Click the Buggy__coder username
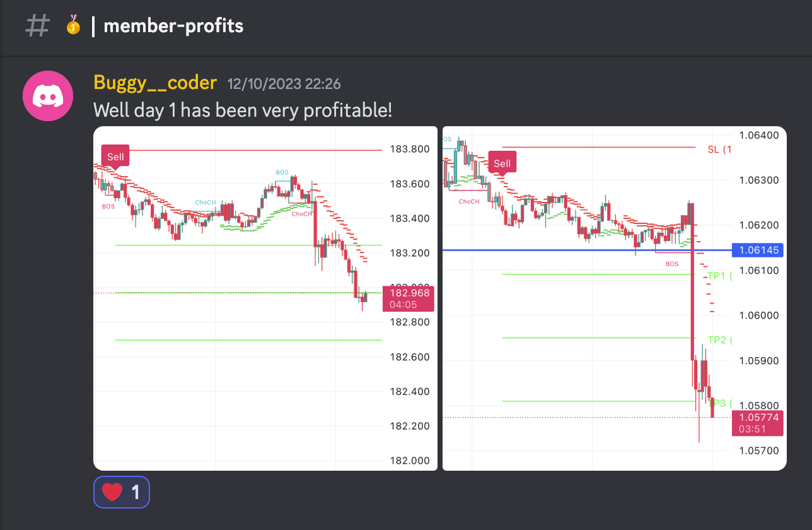The height and width of the screenshot is (530, 812). coord(155,83)
